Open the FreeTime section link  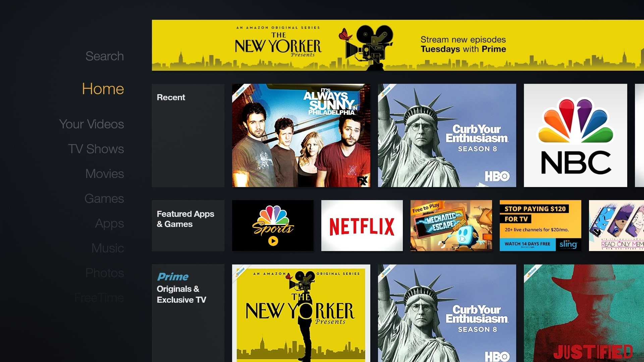click(x=99, y=297)
